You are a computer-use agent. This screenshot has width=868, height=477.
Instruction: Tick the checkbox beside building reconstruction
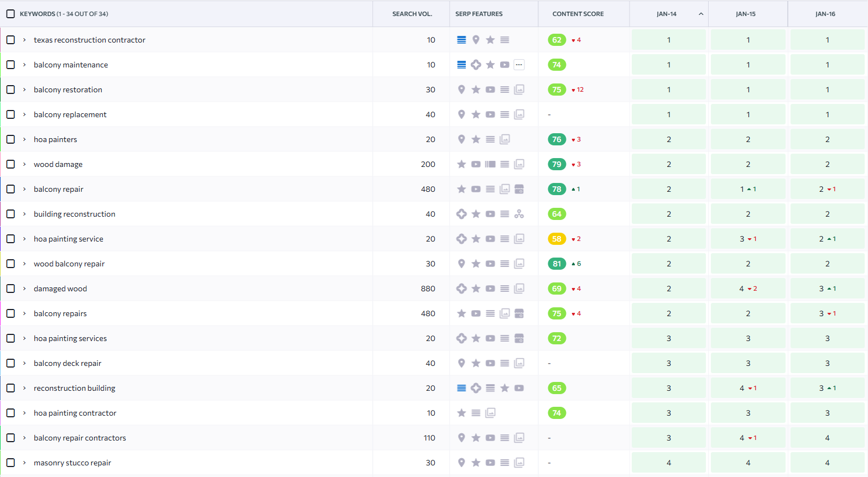point(11,214)
